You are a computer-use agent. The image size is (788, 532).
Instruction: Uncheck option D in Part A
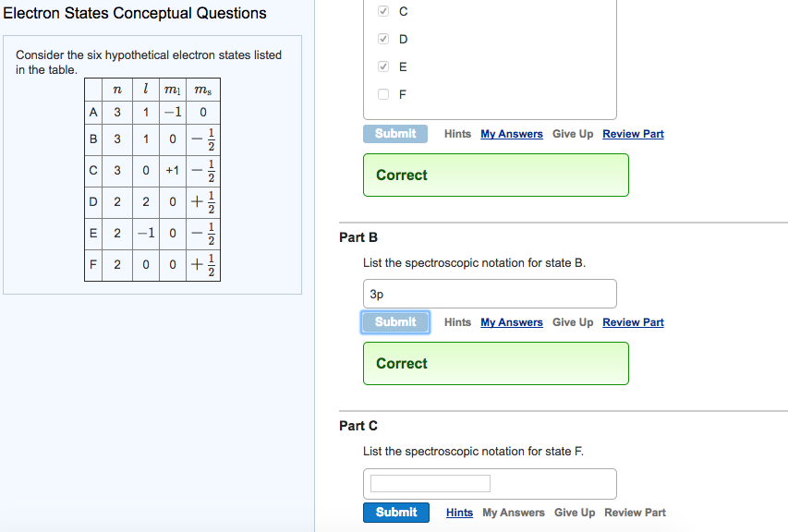coord(384,39)
